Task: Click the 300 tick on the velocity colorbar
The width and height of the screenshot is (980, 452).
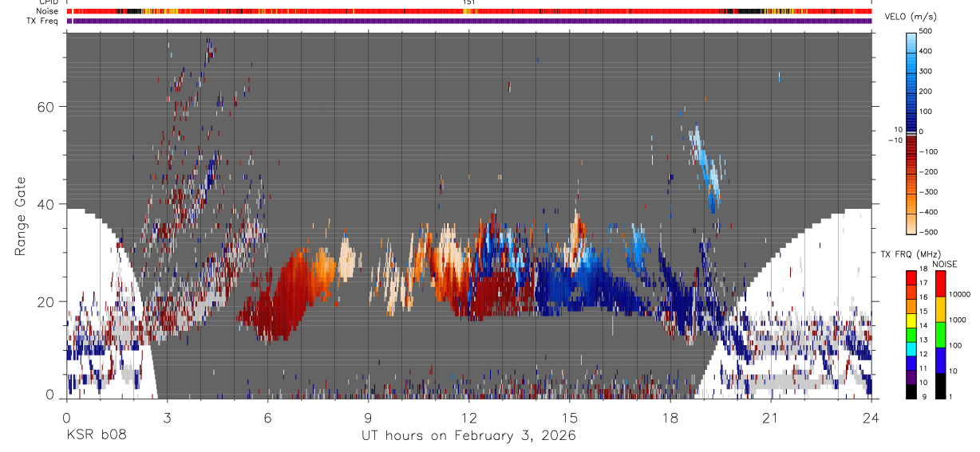Action: tap(927, 71)
